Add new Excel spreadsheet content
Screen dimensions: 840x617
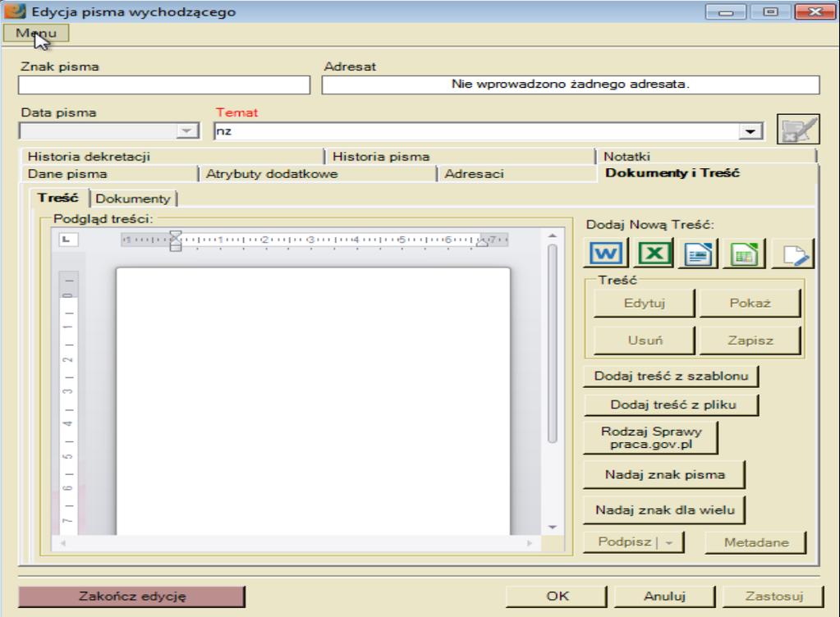(x=654, y=253)
